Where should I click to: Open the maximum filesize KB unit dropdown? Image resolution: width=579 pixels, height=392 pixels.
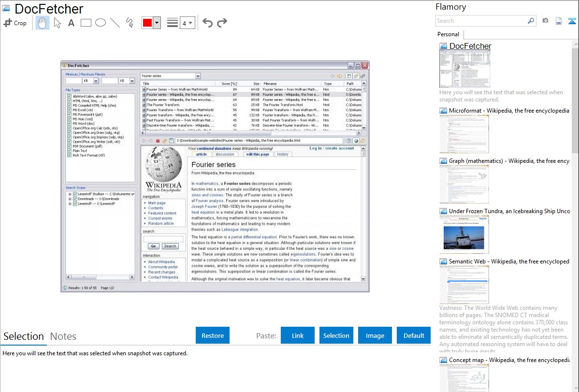(x=132, y=81)
